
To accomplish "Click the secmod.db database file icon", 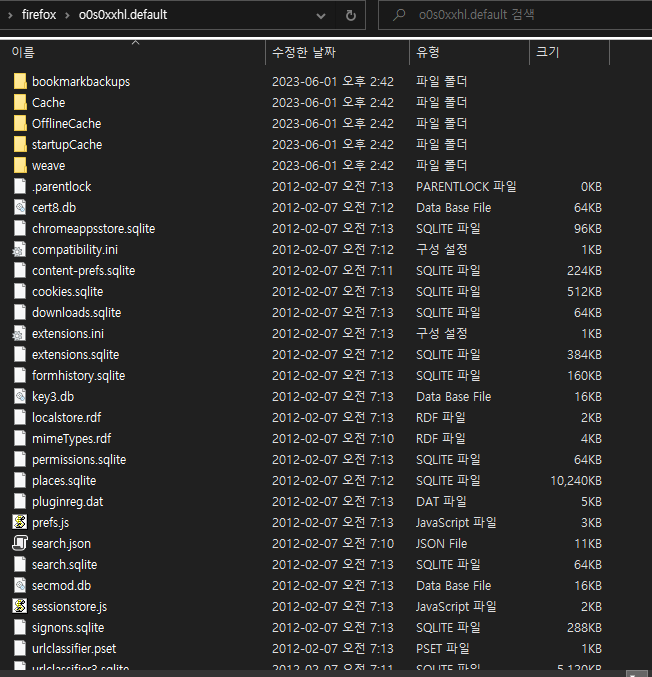I will [20, 585].
